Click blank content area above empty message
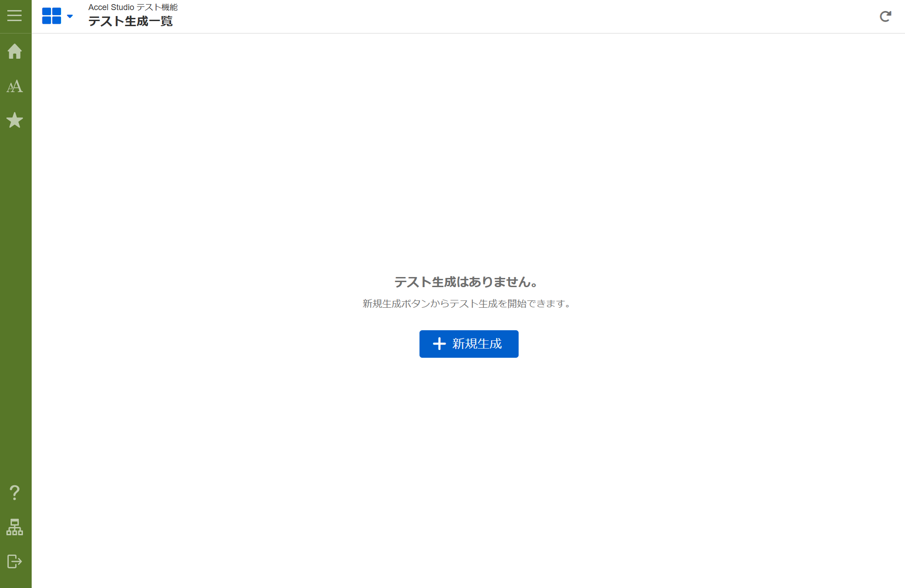 coord(466,151)
